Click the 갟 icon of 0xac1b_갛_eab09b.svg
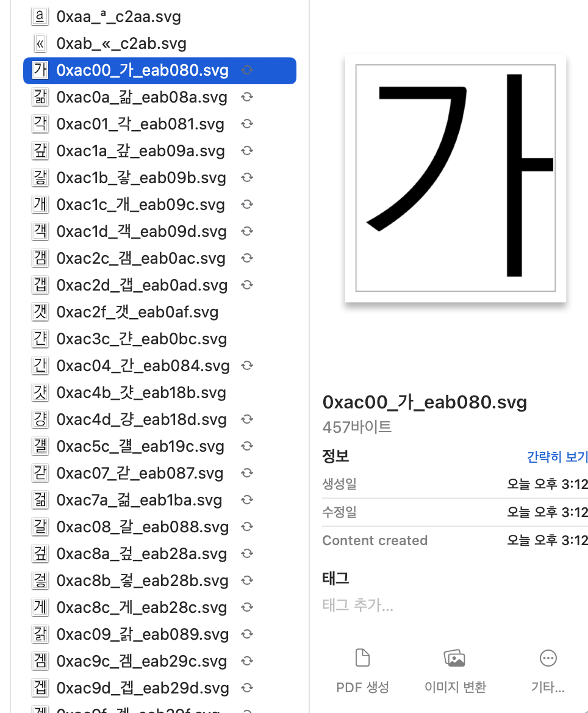This screenshot has width=588, height=713. (40, 178)
